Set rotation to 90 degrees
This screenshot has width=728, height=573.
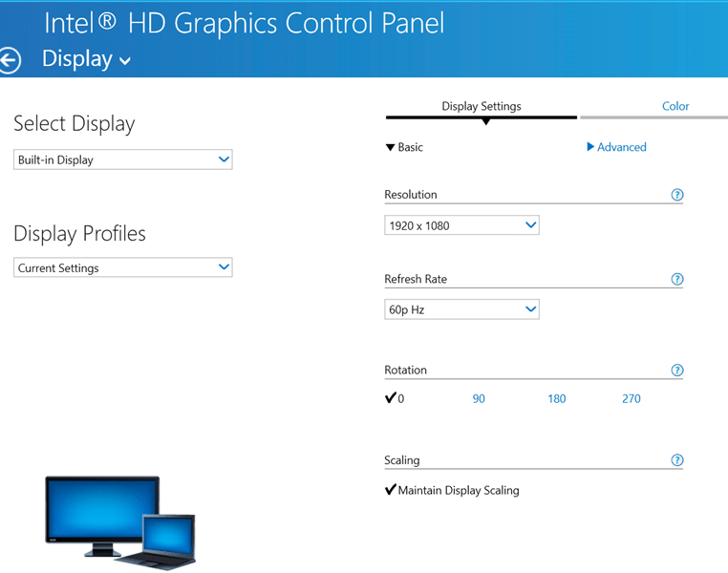point(479,398)
